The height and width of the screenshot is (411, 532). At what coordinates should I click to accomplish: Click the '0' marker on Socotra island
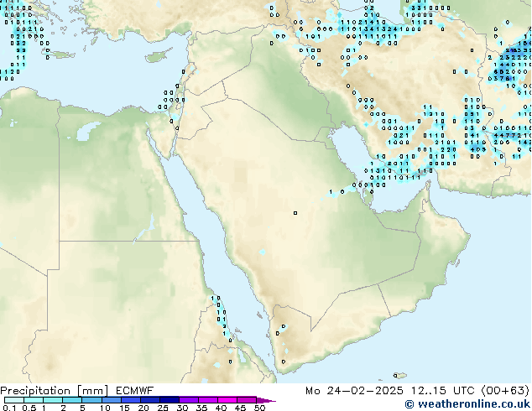click(x=395, y=376)
